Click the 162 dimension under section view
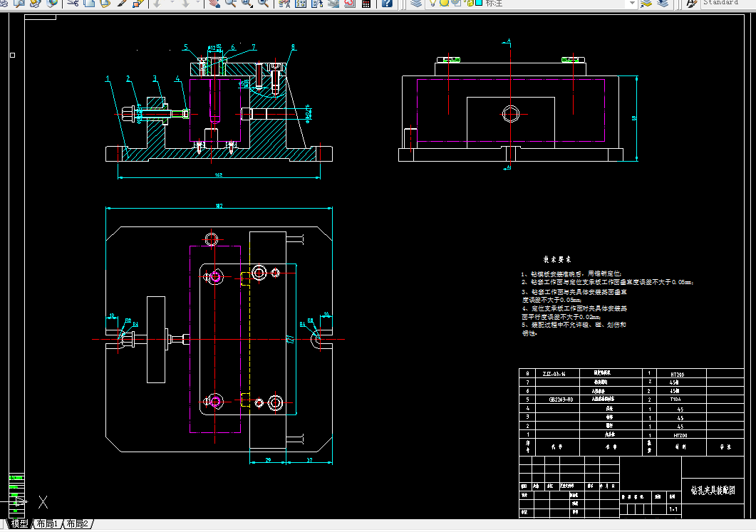756x532 pixels. click(219, 175)
